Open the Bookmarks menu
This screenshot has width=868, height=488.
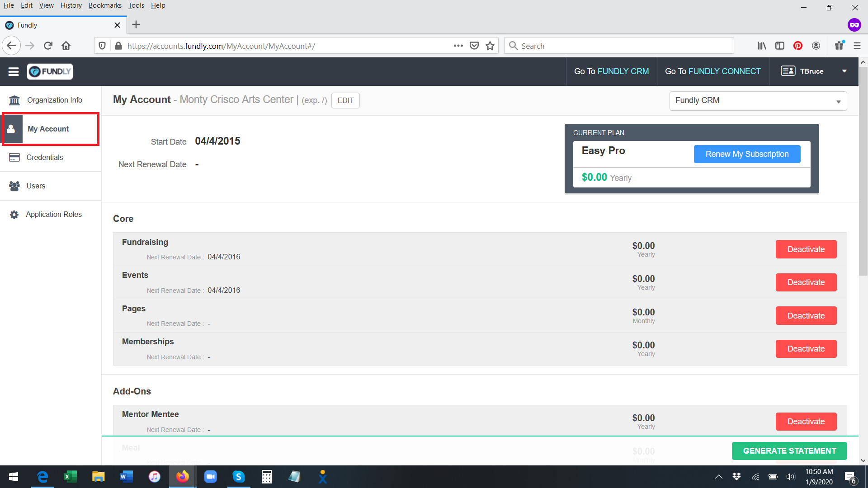tap(105, 5)
